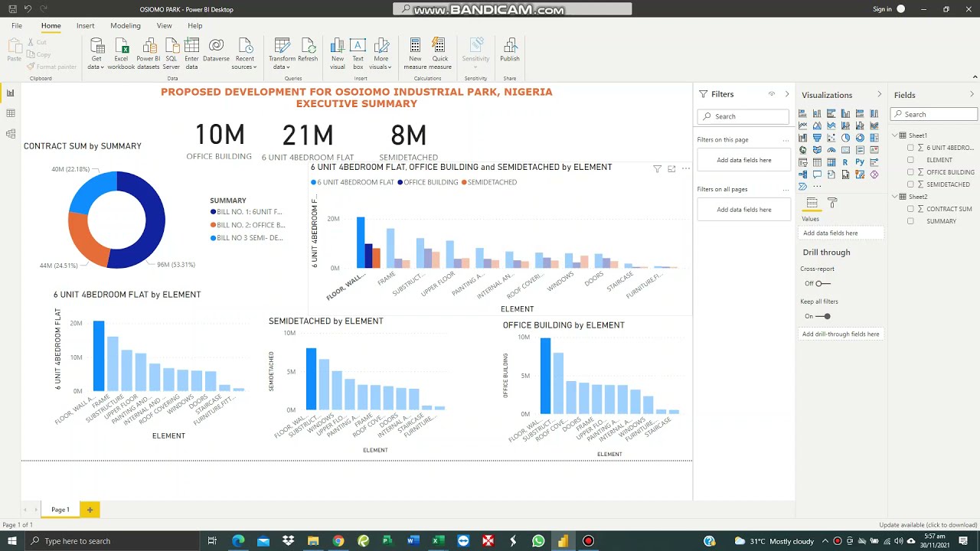The width and height of the screenshot is (980, 551).
Task: Open Power BI datasets
Action: pyautogui.click(x=148, y=54)
